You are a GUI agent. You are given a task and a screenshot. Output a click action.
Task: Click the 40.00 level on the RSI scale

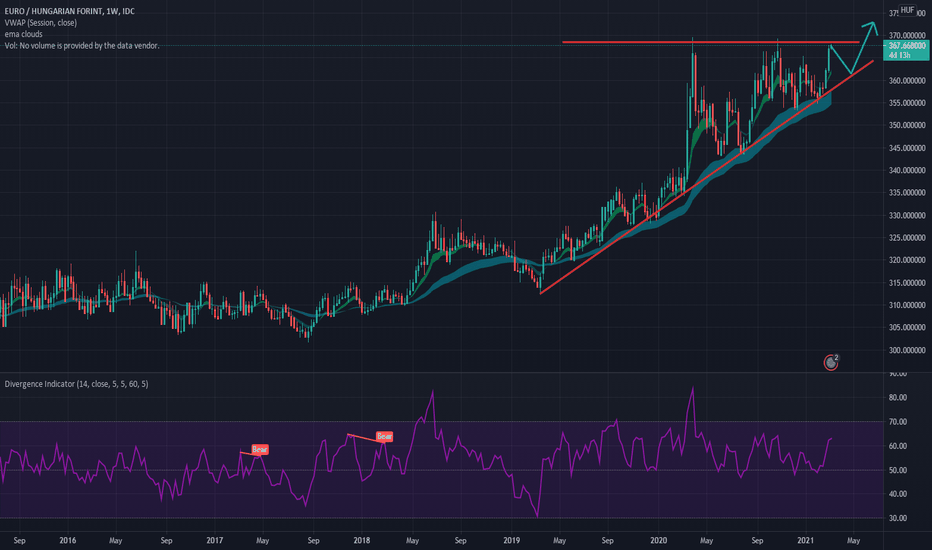(898, 494)
